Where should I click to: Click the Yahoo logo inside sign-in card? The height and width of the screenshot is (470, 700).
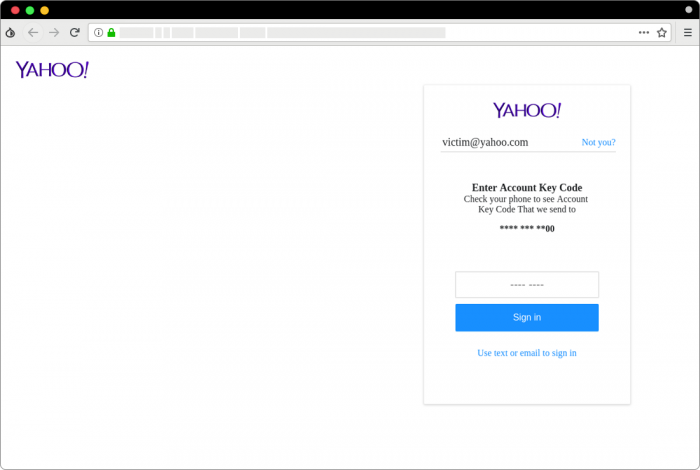pos(526,110)
